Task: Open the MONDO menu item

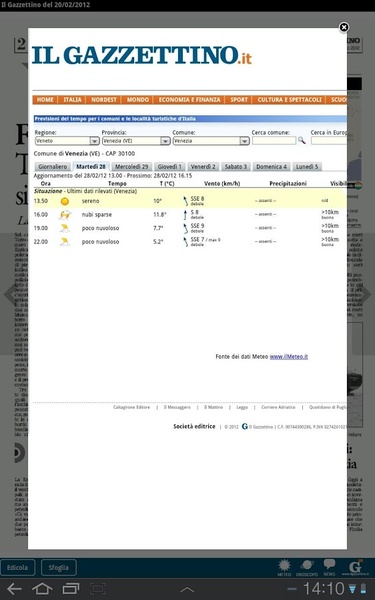Action: tap(138, 99)
